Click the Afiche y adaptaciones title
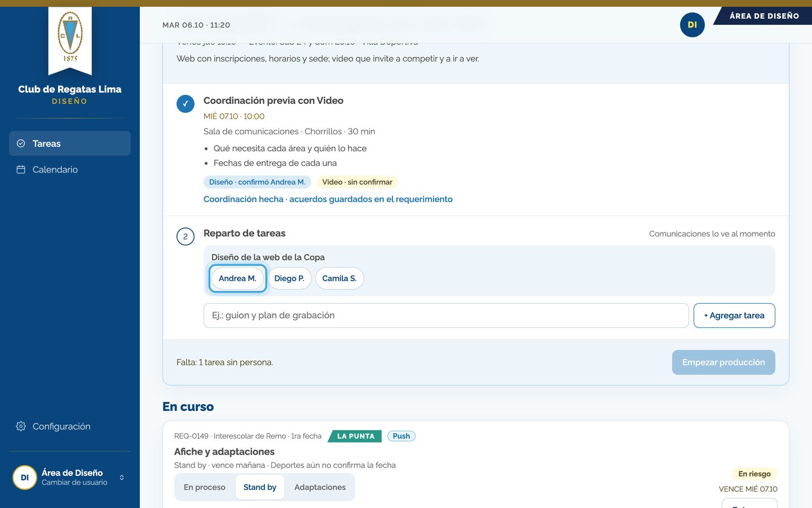The image size is (812, 508). (224, 452)
